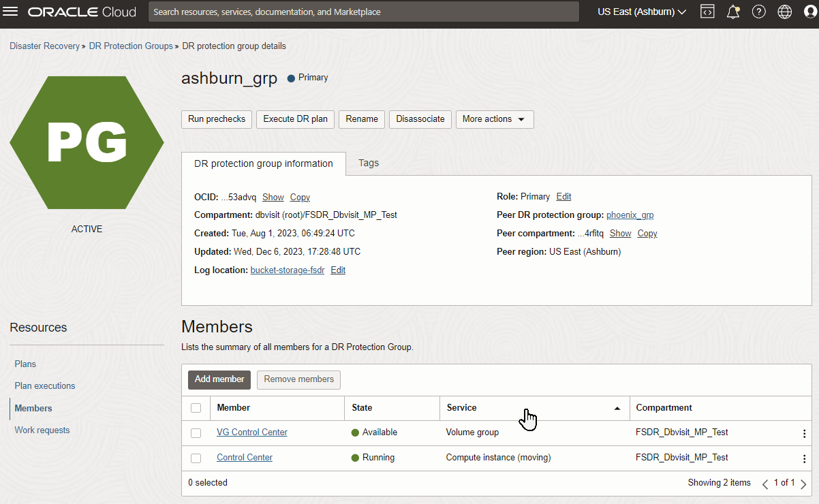Click the 'Running' state cell

(373, 458)
